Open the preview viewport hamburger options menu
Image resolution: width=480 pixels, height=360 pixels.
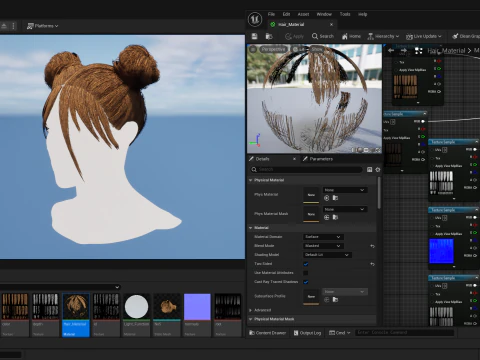253,49
